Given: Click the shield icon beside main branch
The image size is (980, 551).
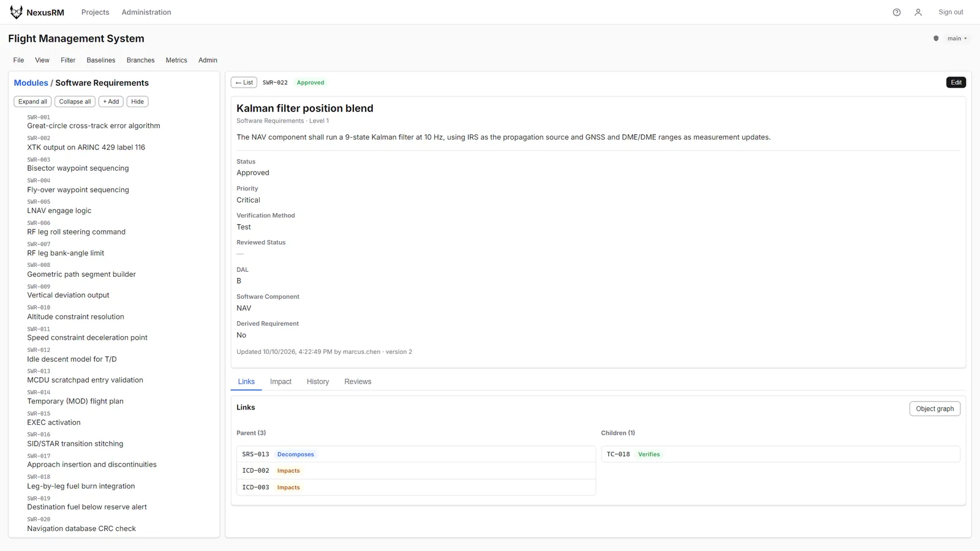Looking at the screenshot, I should point(936,39).
